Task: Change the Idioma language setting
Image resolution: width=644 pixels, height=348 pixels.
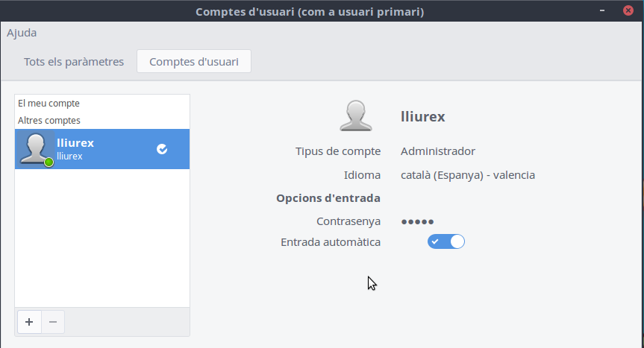Action: pos(467,175)
